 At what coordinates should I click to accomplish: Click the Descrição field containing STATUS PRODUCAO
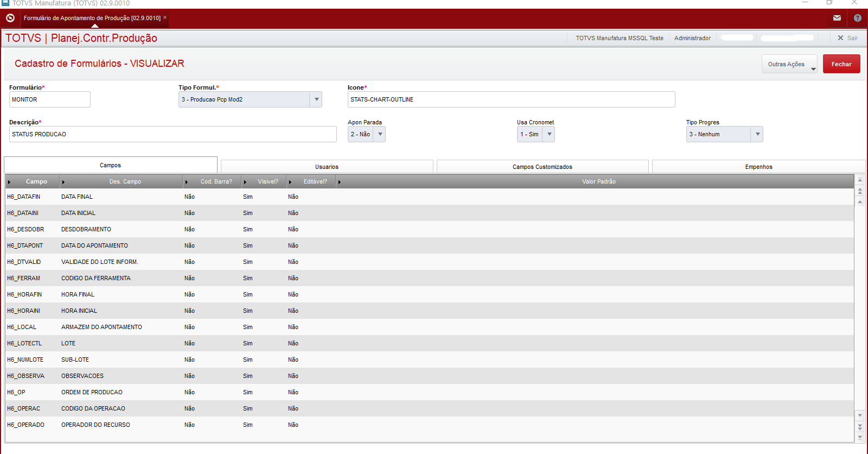coord(173,134)
